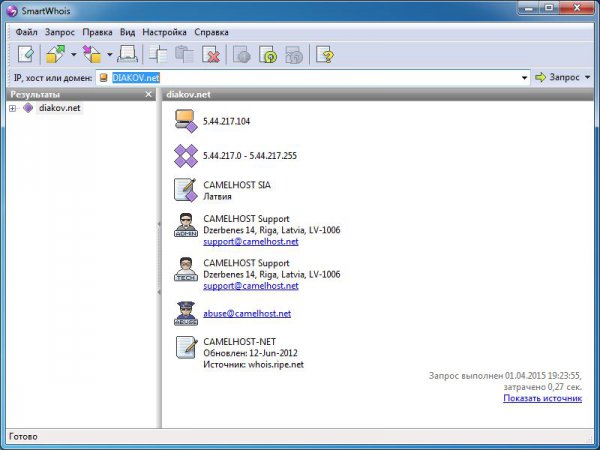Click the Paste toolbar icon

coord(184,54)
